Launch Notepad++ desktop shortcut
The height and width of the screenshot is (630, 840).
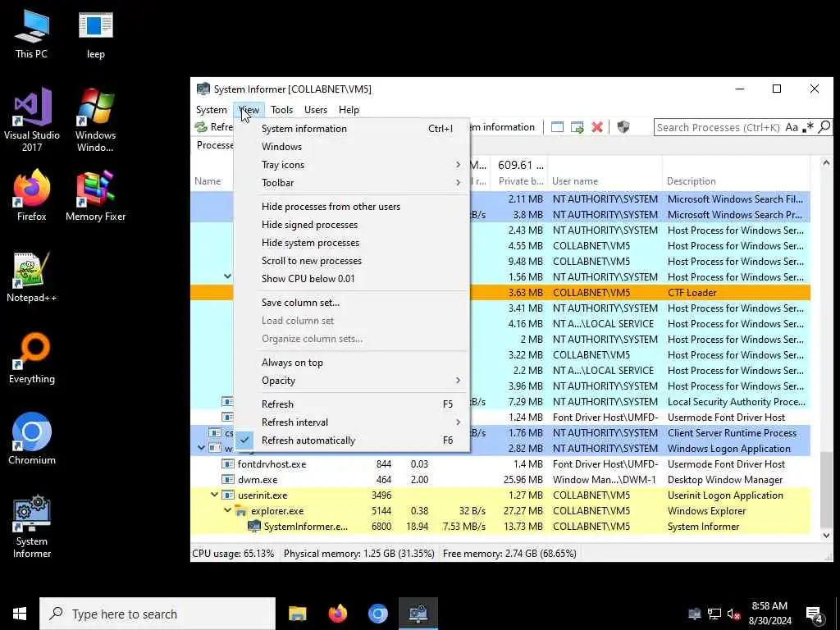click(32, 277)
